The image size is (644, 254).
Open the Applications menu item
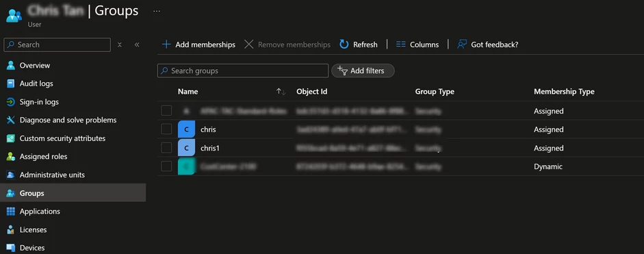point(40,212)
